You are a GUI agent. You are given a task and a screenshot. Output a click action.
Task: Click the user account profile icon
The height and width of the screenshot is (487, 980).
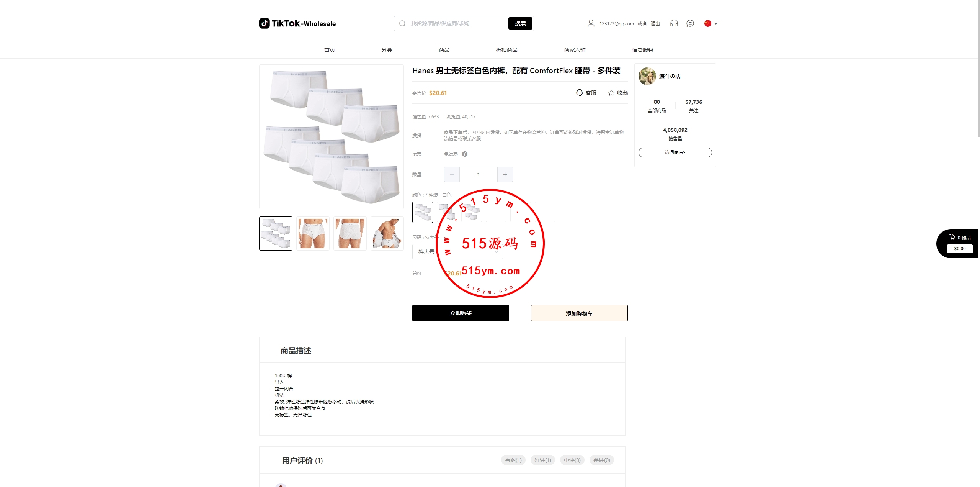tap(591, 23)
